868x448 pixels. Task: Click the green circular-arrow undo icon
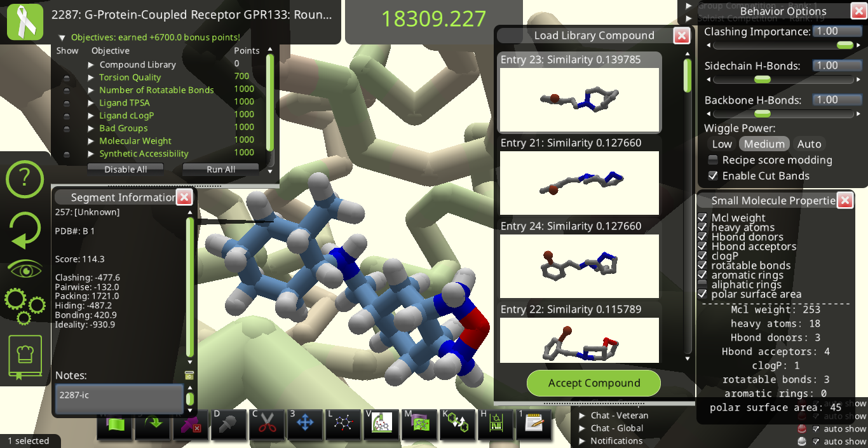pyautogui.click(x=25, y=231)
